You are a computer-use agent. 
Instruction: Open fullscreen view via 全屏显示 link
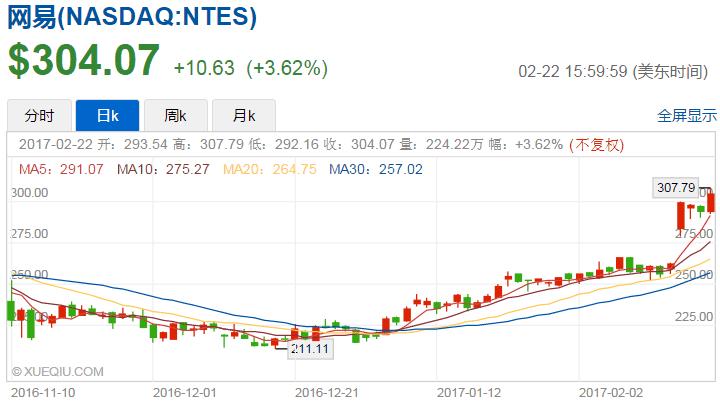(x=686, y=116)
